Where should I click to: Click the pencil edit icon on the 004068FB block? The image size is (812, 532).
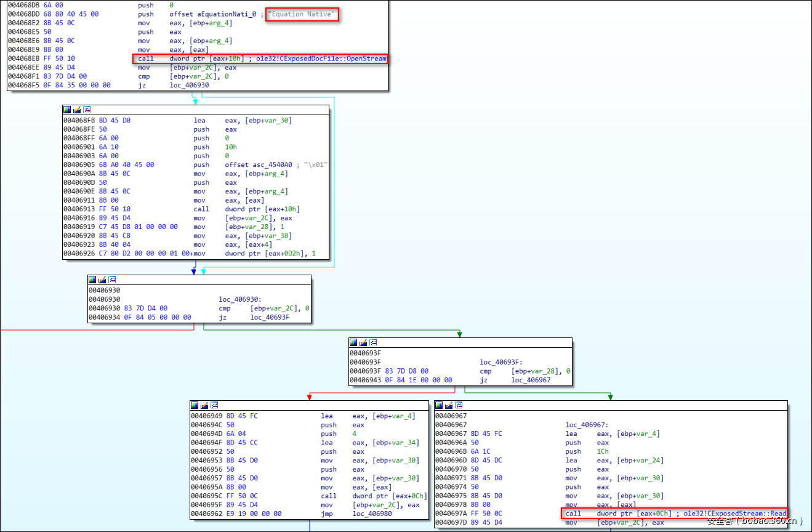[77, 110]
